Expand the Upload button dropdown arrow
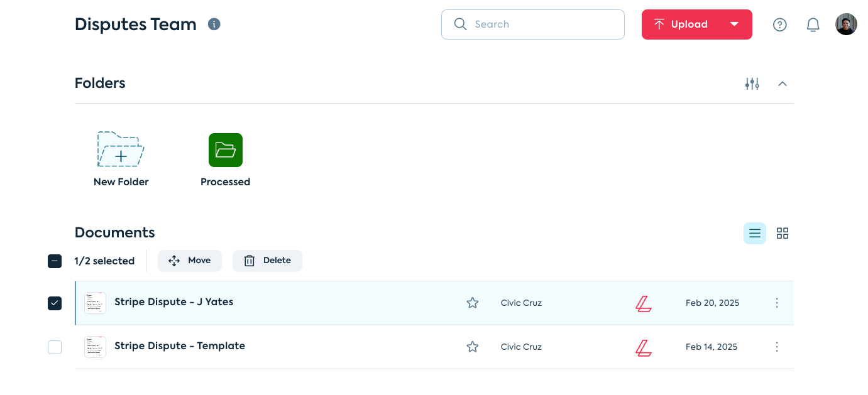 (734, 24)
